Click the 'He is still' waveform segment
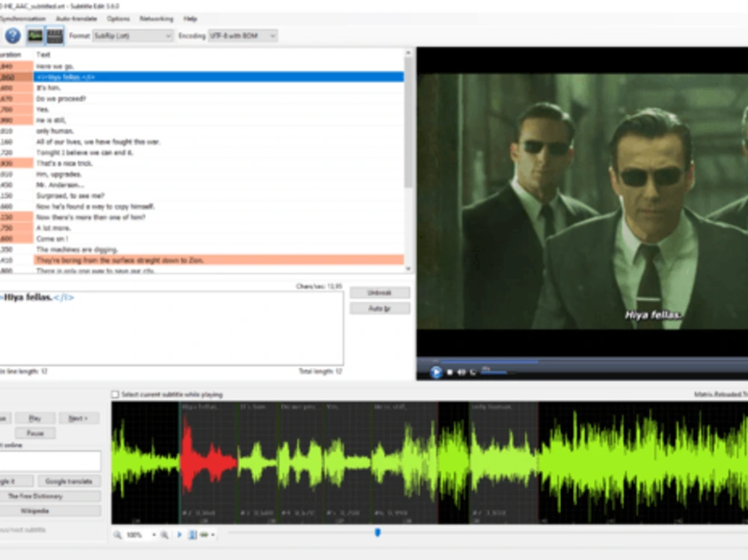Viewport: 748px width, 560px height. (405, 463)
